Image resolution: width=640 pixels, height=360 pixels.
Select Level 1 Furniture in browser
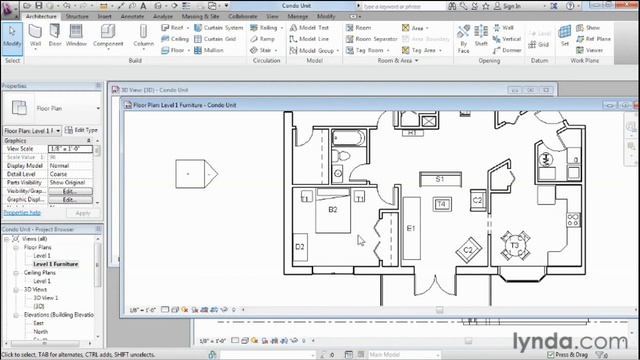point(56,264)
